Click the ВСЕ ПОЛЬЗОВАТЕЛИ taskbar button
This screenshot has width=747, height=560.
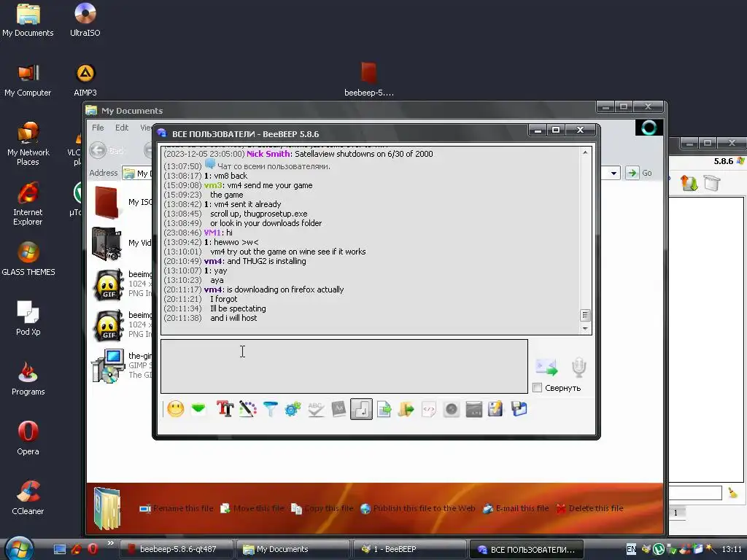point(526,549)
